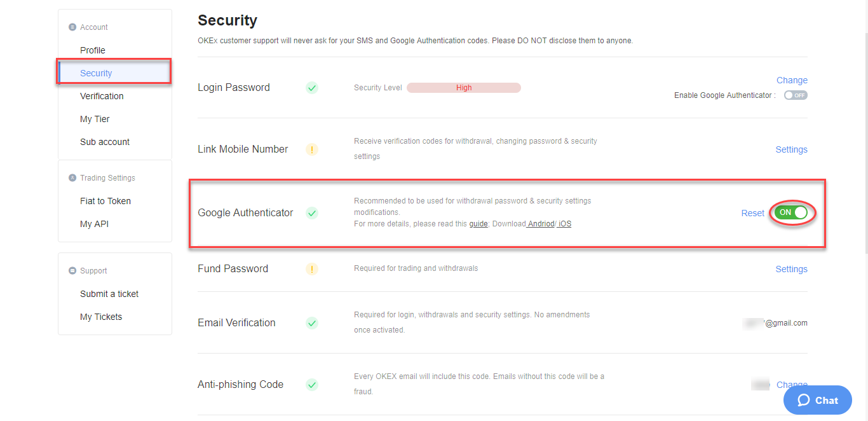868x421 pixels.
Task: Click green check icon beside Anti-phishing Code
Action: pos(312,385)
